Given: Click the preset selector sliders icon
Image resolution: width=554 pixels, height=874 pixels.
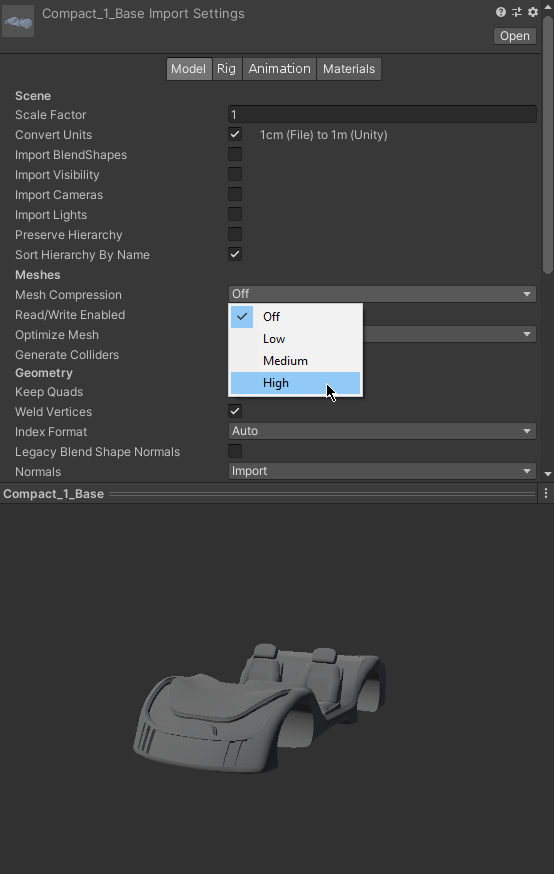Looking at the screenshot, I should click(517, 12).
